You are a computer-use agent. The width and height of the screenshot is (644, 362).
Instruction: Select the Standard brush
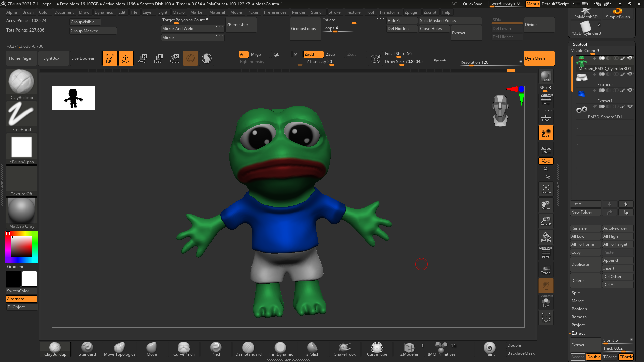87,349
